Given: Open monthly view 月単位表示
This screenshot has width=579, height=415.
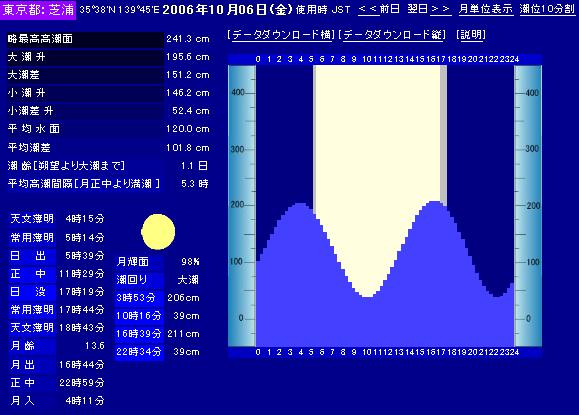Looking at the screenshot, I should pos(486,9).
